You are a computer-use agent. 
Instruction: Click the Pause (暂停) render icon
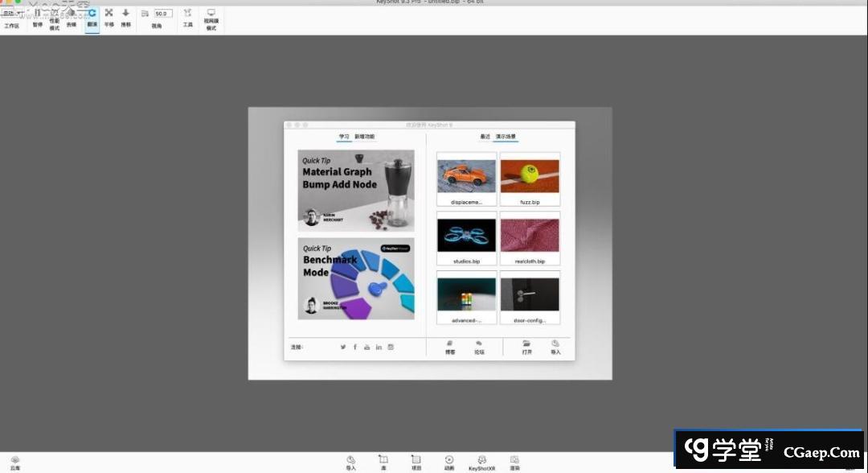[37, 14]
